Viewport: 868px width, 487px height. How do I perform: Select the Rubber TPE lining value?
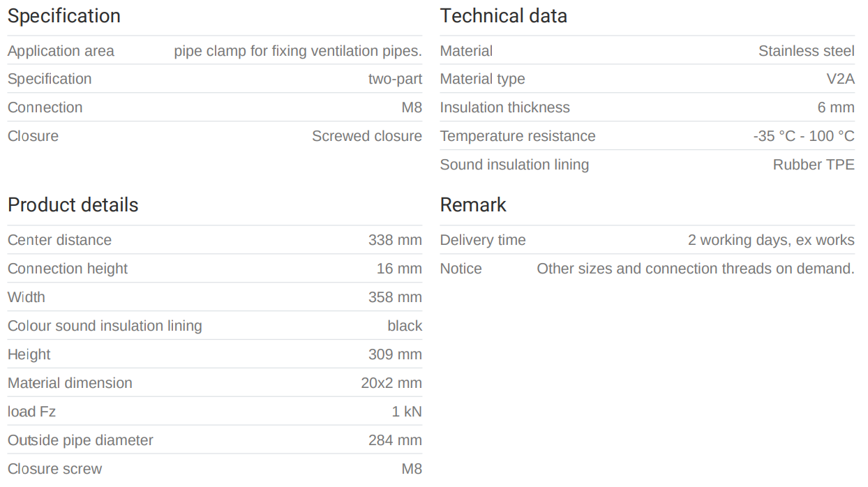click(x=814, y=165)
